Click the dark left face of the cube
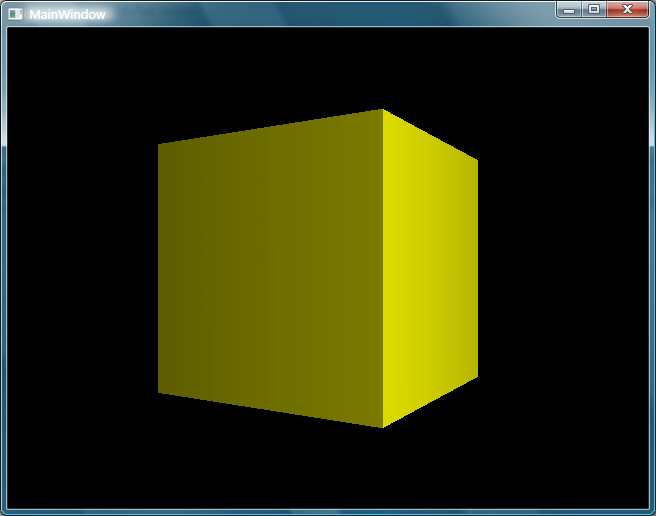The image size is (656, 516). tap(270, 268)
